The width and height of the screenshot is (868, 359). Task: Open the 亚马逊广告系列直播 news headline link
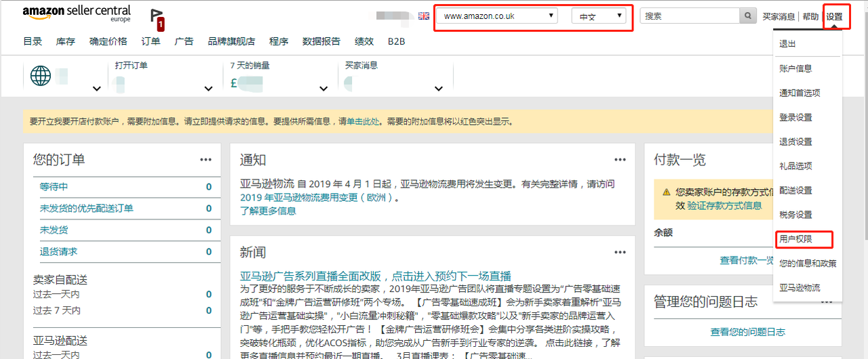pos(376,276)
